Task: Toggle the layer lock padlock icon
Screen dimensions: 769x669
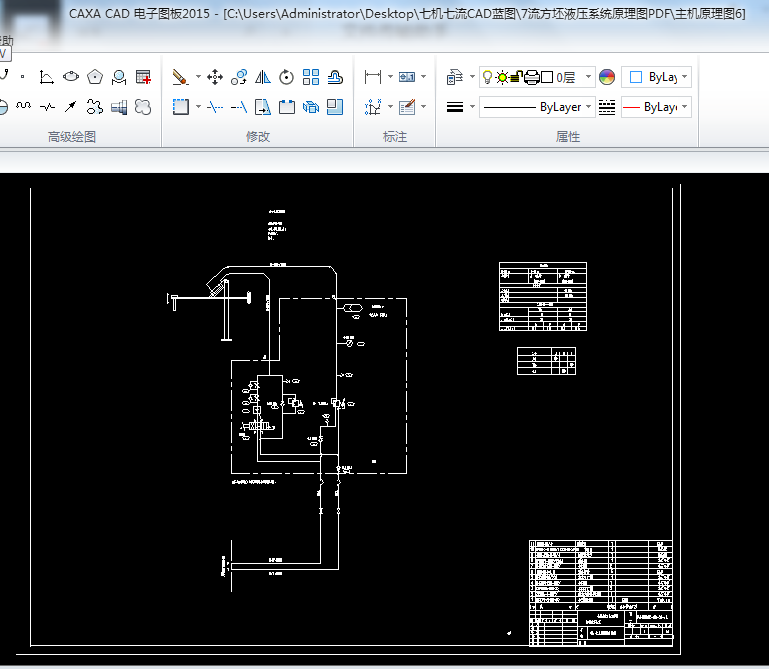Action: point(517,77)
